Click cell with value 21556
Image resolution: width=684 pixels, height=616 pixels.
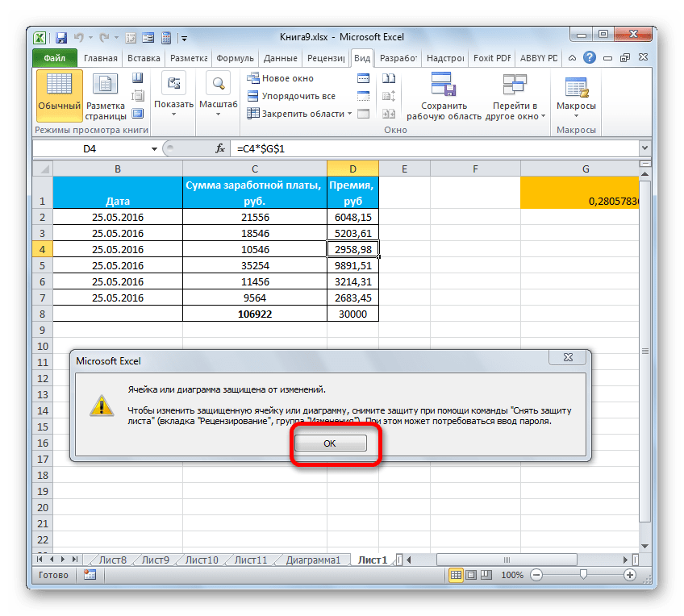pyautogui.click(x=255, y=217)
